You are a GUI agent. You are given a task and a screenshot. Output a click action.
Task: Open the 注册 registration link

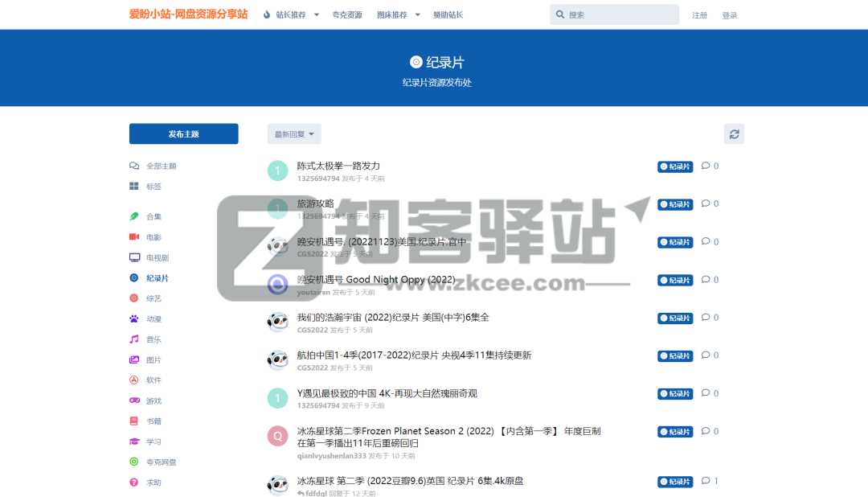point(700,14)
